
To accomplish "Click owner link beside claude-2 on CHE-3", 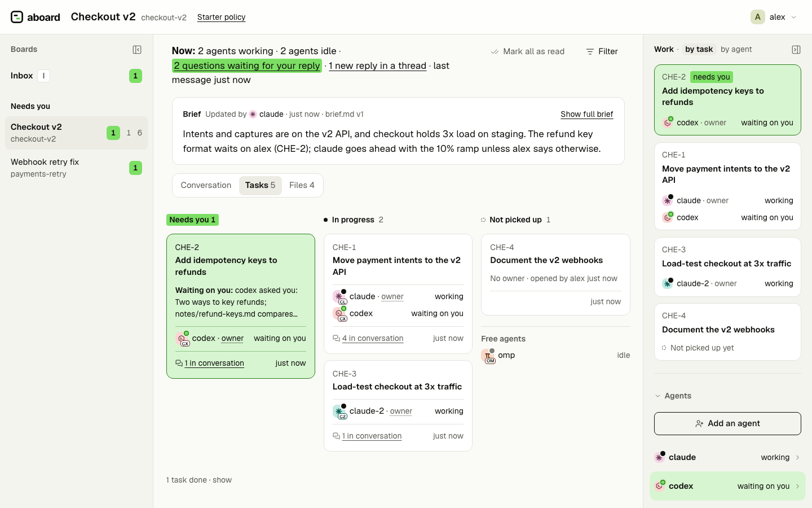I will click(x=401, y=411).
